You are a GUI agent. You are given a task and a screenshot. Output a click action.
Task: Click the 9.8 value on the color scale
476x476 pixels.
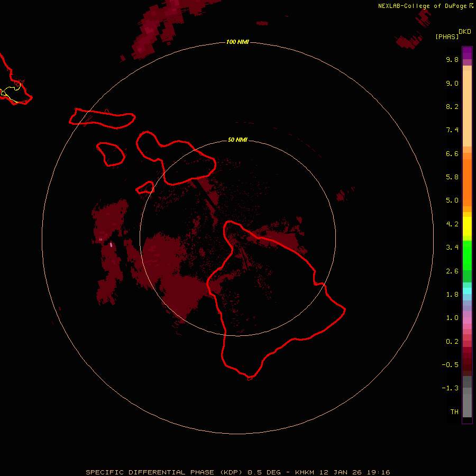(452, 59)
